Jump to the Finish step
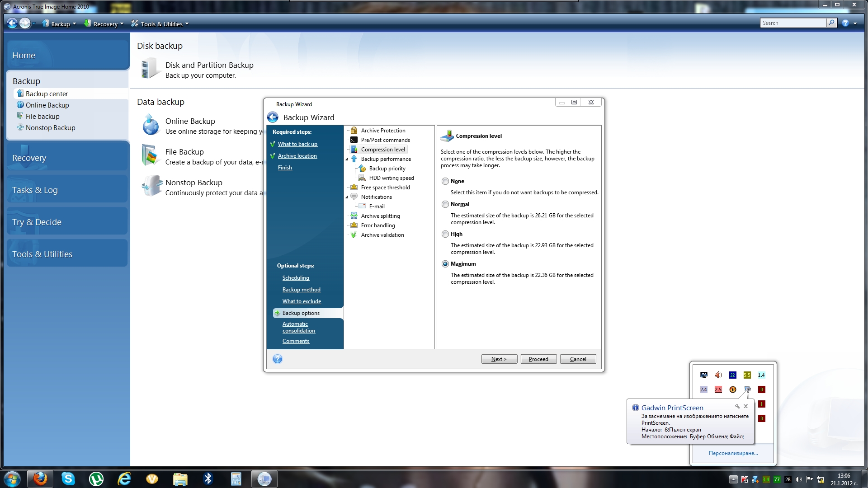The height and width of the screenshot is (488, 868). click(285, 168)
